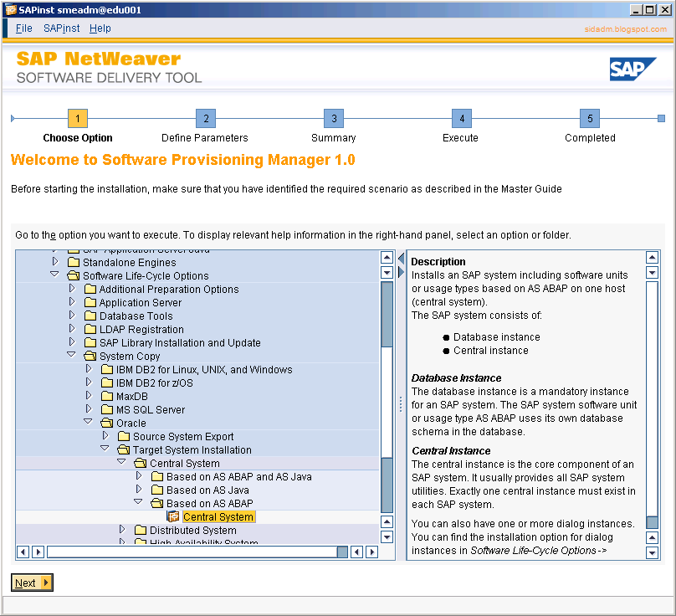Screen dimensions: 676x616
Task: Collapse the Oracle tree node
Action: coord(88,422)
